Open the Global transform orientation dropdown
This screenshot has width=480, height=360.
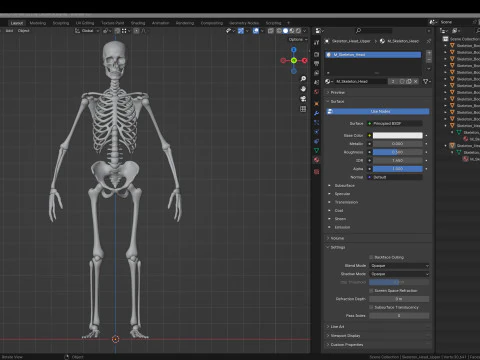coord(87,31)
